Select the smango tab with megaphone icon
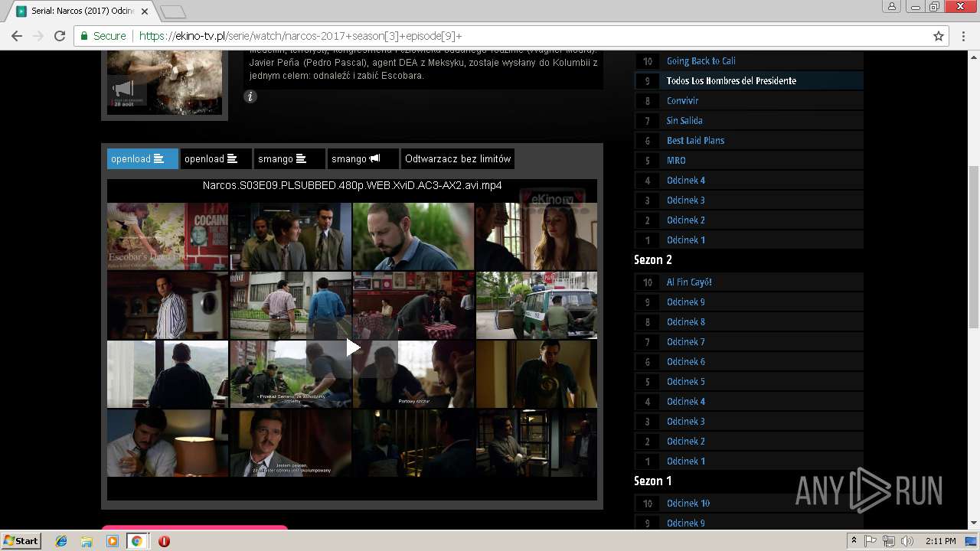 click(x=363, y=158)
